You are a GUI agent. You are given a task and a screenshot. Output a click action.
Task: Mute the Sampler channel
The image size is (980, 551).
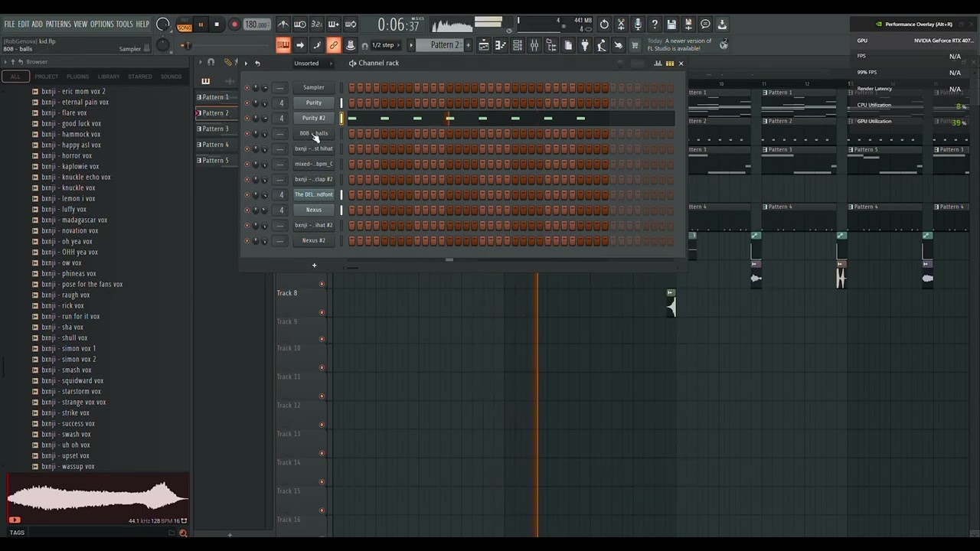point(247,87)
